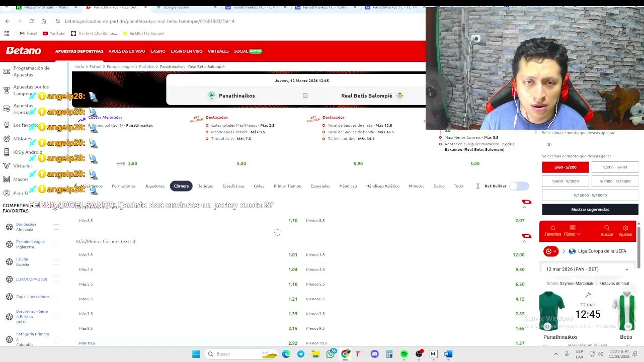Viewport: 644px width, 362px height.
Task: Open Windows Start menu
Action: click(x=196, y=354)
